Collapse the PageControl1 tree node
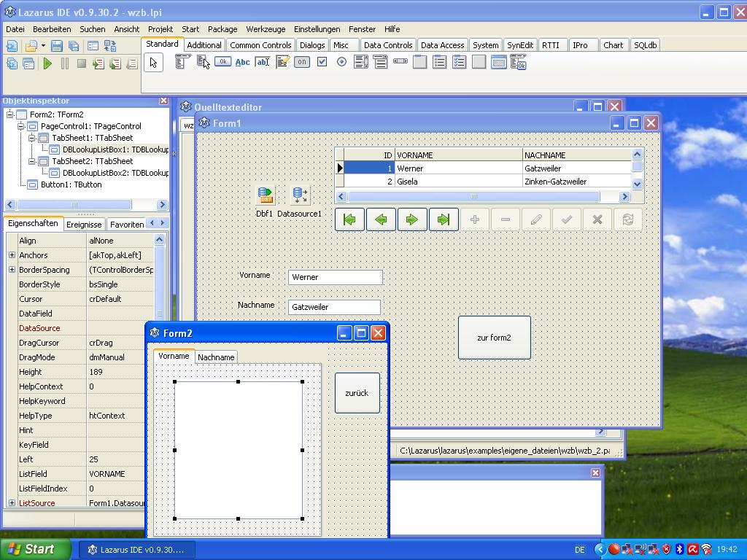This screenshot has width=747, height=560. 21,126
